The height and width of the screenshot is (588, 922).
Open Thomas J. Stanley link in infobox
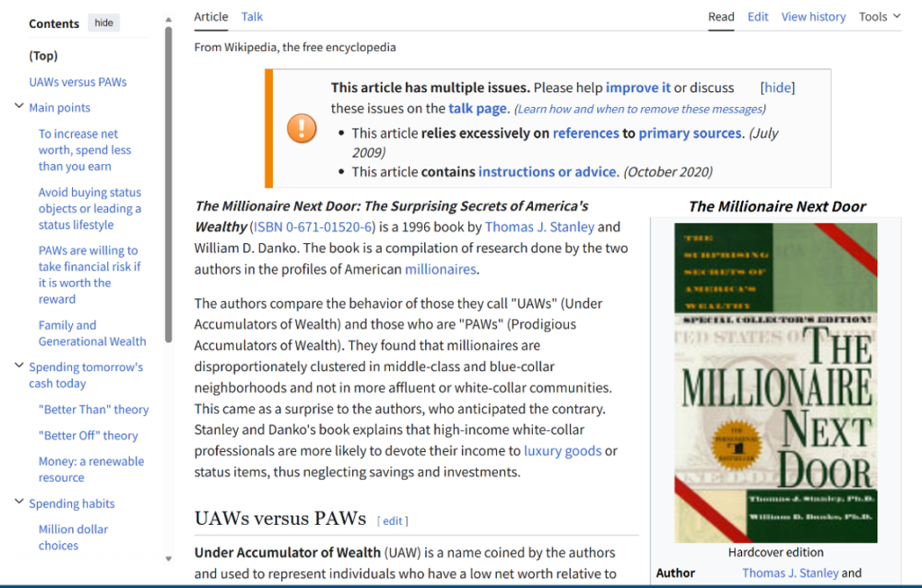point(791,573)
